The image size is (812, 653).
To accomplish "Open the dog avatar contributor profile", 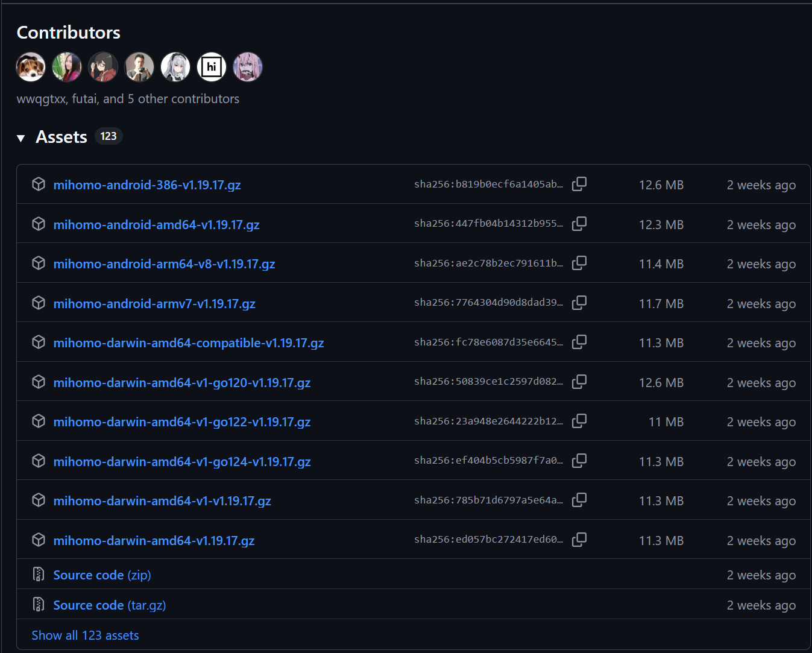I will tap(31, 67).
